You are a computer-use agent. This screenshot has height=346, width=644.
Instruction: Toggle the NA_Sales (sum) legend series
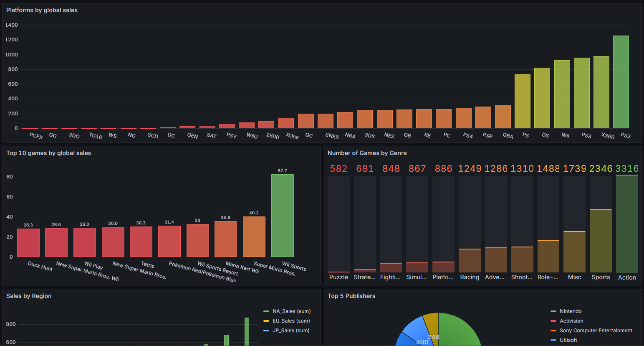click(291, 311)
